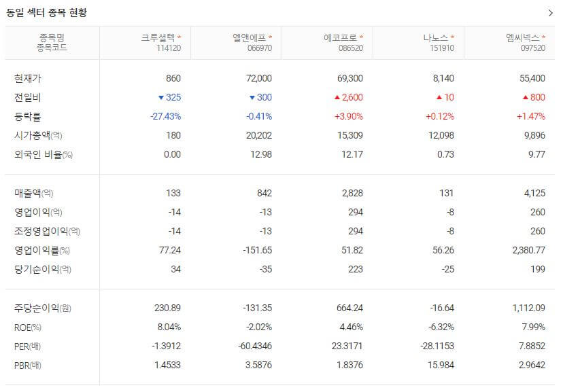The height and width of the screenshot is (392, 563).
Task: Click the PBR value 15.984
Action: 441,365
